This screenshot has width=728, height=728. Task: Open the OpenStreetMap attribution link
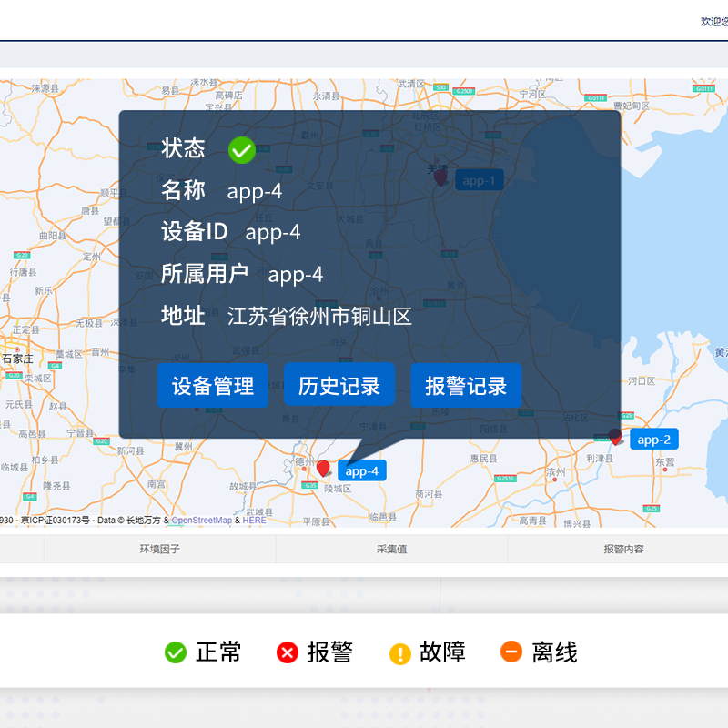pyautogui.click(x=202, y=521)
